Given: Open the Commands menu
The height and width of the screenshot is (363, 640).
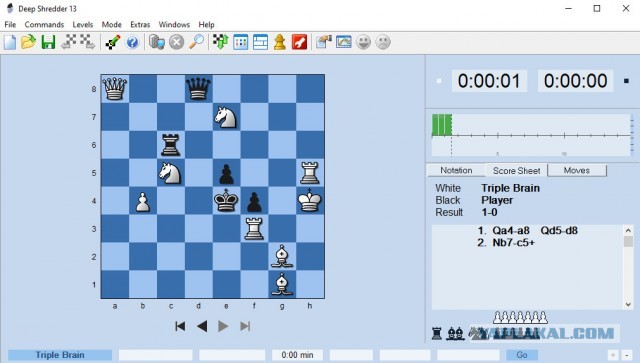Looking at the screenshot, I should point(44,24).
